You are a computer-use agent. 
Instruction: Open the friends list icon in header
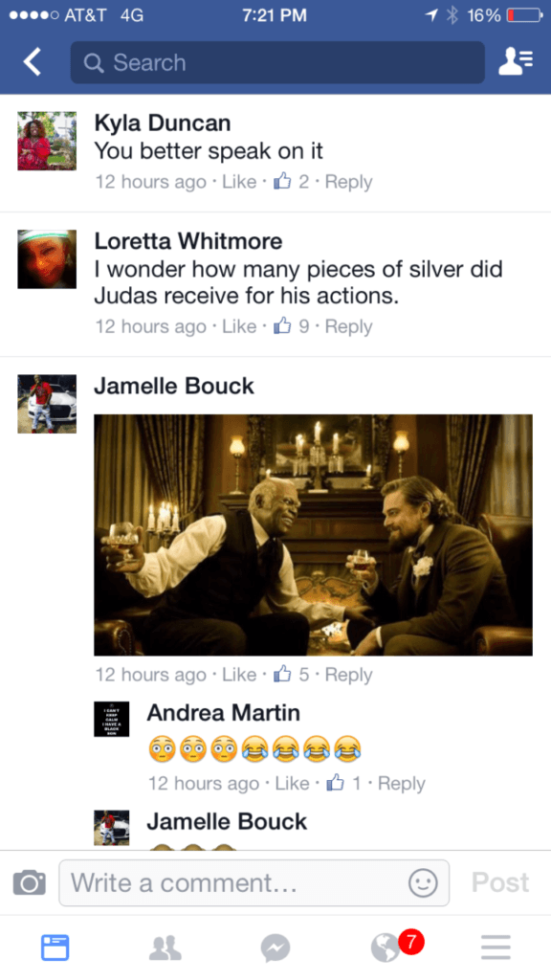(x=516, y=62)
